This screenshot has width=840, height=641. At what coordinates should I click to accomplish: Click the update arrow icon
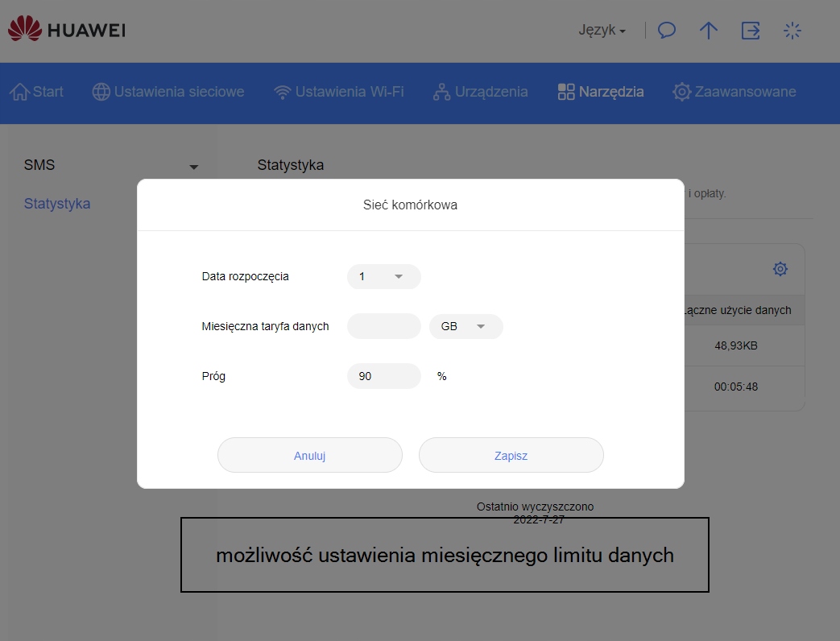(x=708, y=31)
